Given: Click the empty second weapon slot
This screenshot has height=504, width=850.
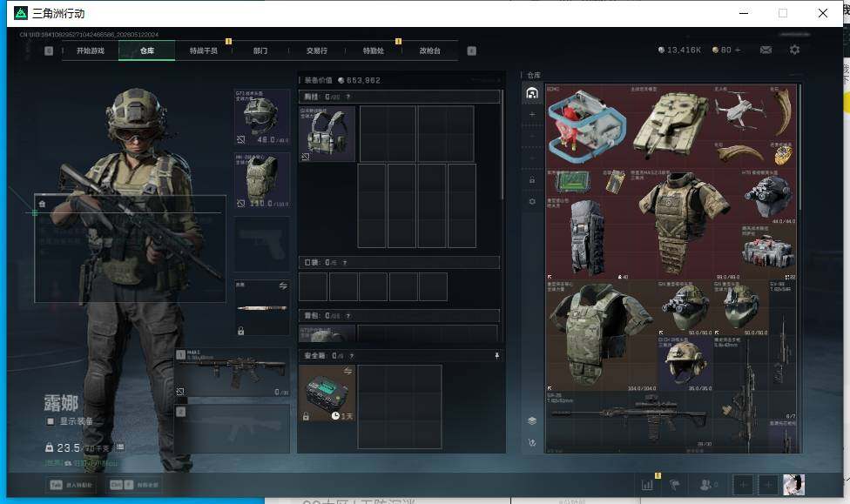Looking at the screenshot, I should pos(232,428).
